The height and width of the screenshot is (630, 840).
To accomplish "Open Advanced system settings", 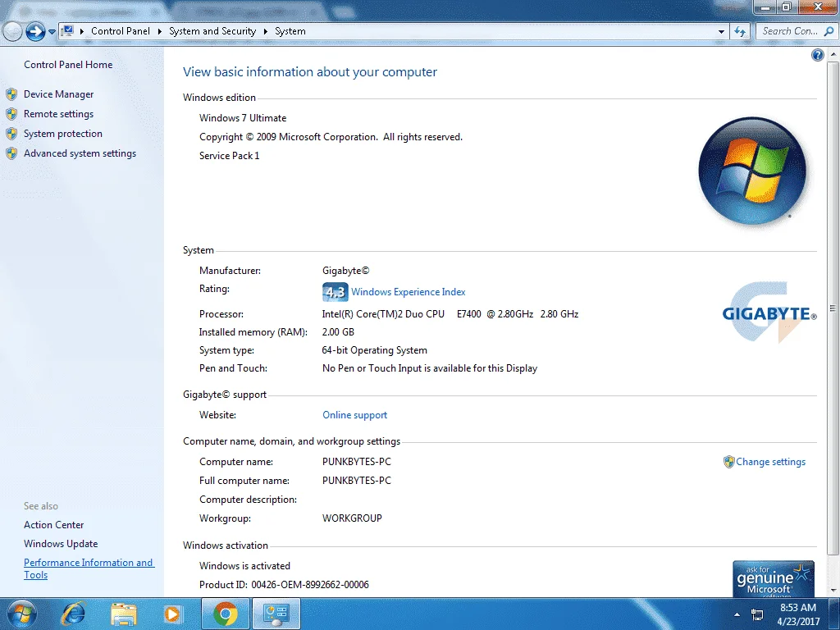I will [x=80, y=153].
